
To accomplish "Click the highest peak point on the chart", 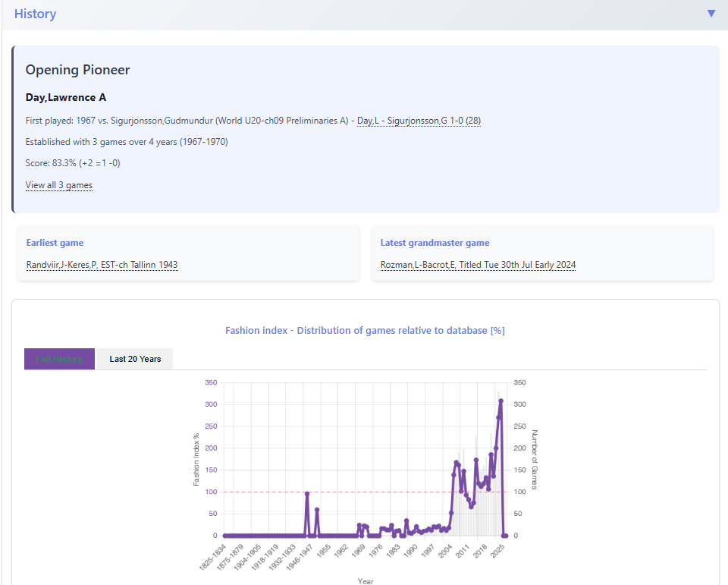I will [x=500, y=401].
